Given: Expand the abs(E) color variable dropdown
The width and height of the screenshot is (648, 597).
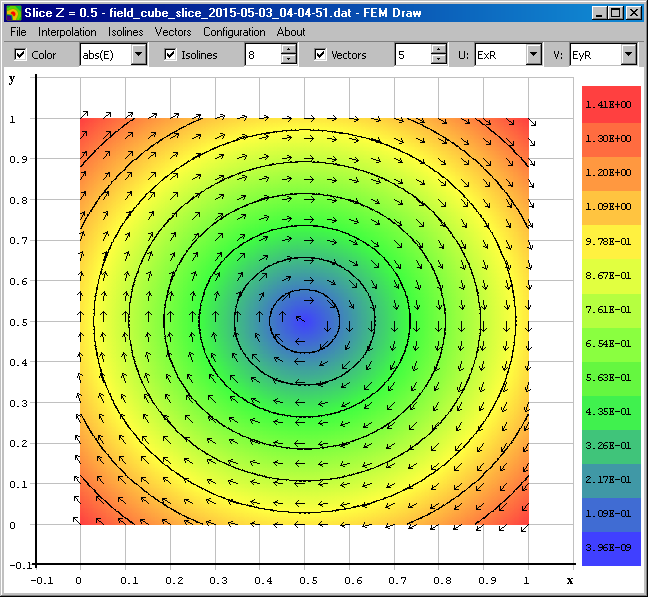Looking at the screenshot, I should click(x=139, y=55).
